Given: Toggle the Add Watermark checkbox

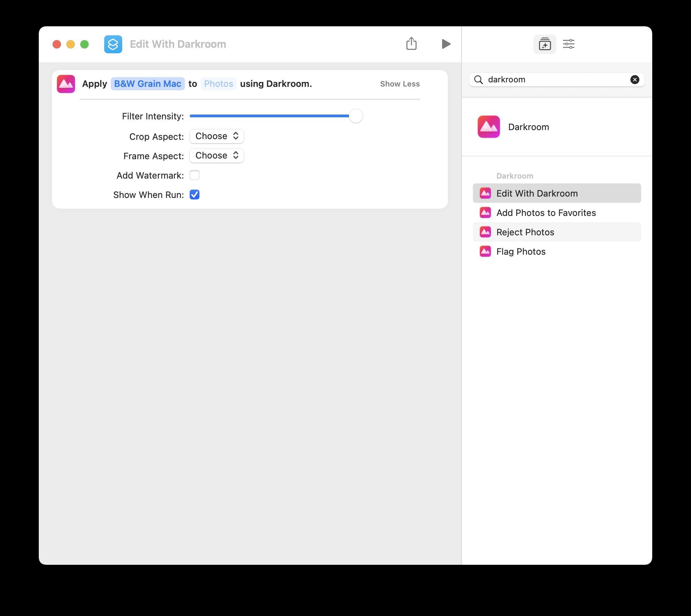Looking at the screenshot, I should 194,175.
